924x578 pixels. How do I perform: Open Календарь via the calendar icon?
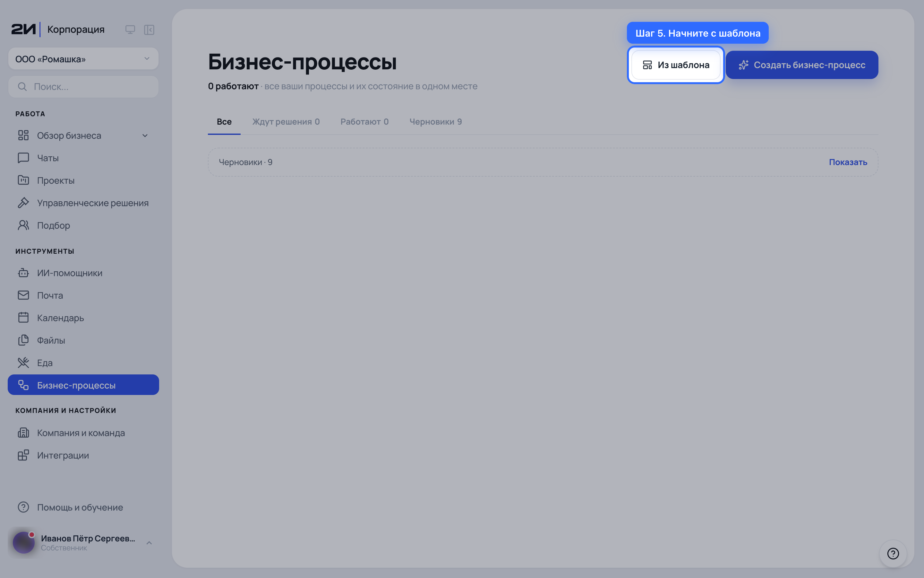[x=23, y=318]
